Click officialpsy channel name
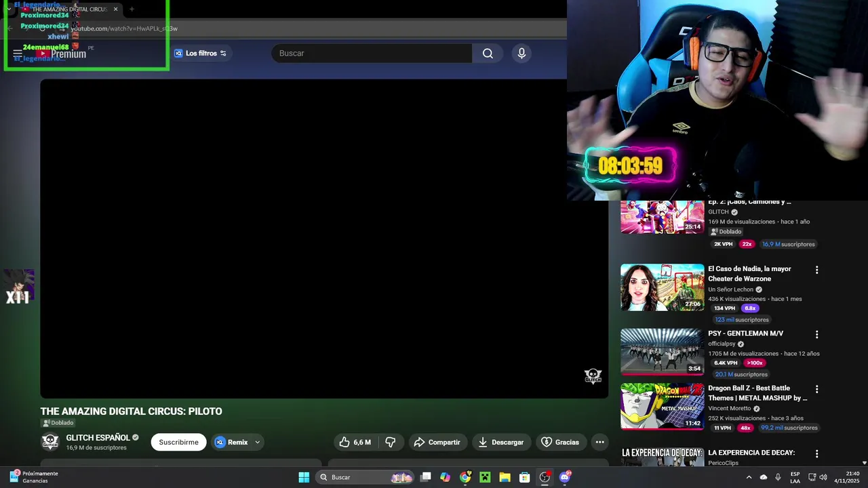Image resolution: width=868 pixels, height=488 pixels. pos(722,344)
